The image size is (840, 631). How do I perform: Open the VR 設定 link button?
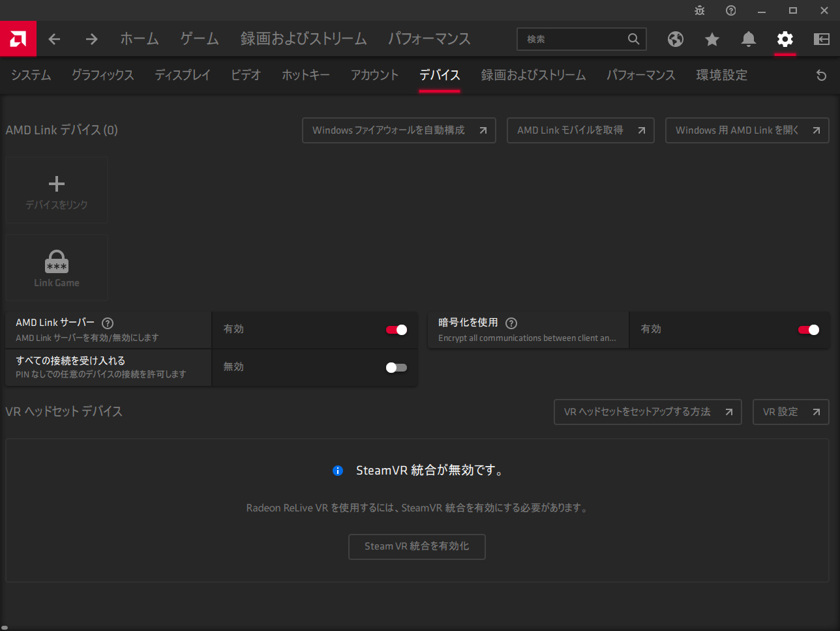(x=790, y=412)
